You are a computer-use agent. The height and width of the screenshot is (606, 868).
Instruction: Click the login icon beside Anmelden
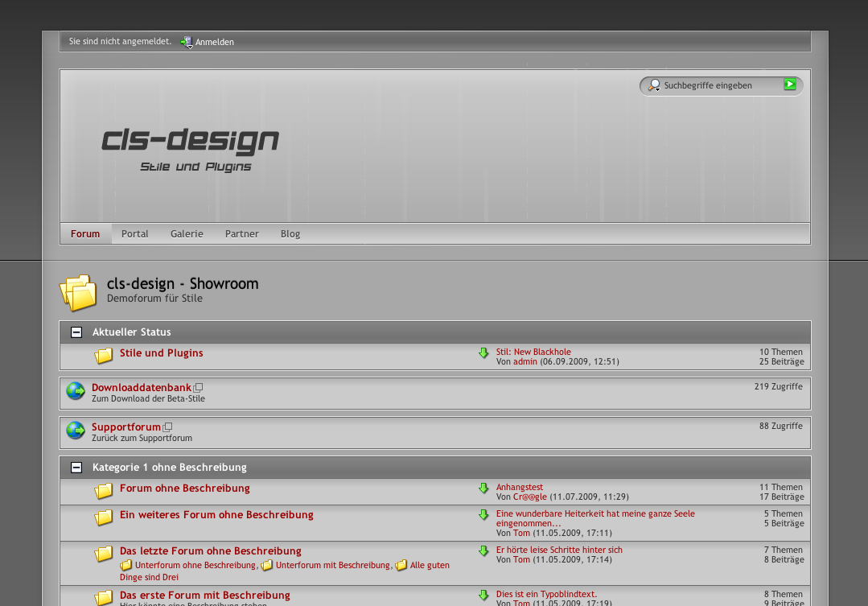tap(186, 42)
